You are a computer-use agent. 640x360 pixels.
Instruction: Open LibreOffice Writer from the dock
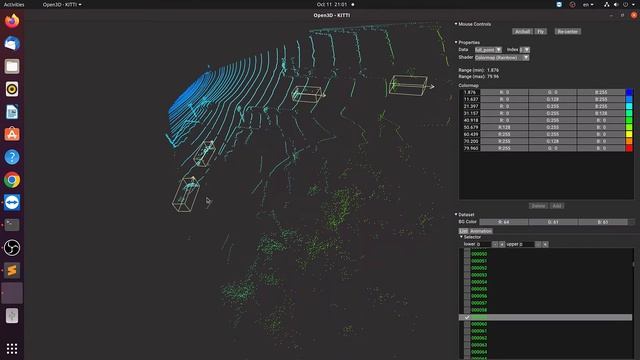click(x=12, y=112)
